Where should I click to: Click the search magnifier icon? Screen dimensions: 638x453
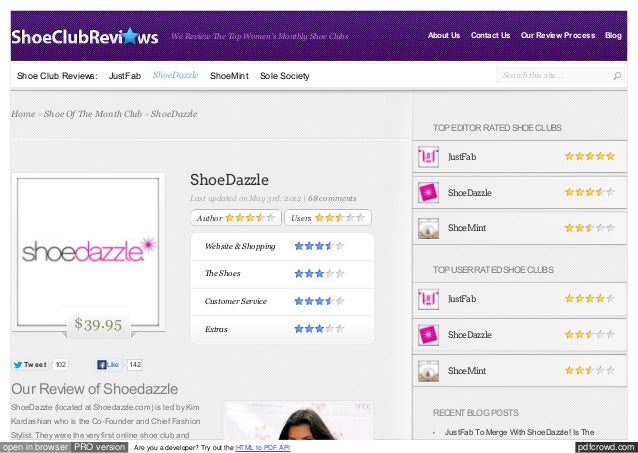[x=617, y=76]
